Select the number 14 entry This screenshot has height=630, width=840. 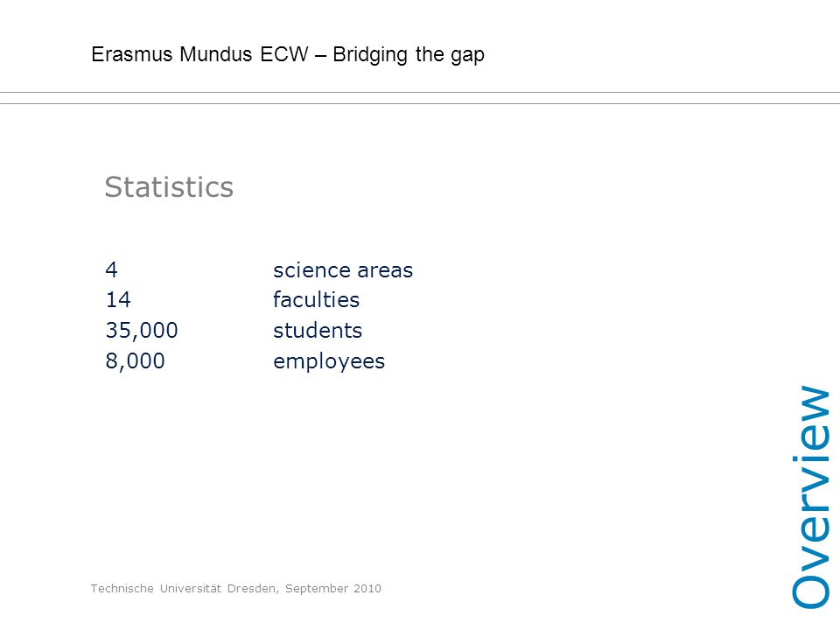(118, 299)
